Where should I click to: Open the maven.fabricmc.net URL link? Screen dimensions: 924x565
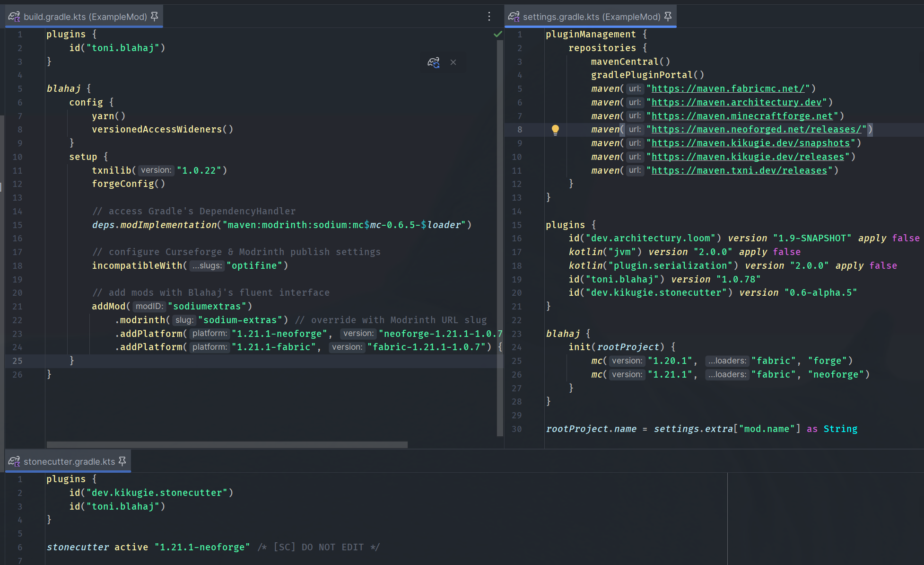coord(728,89)
